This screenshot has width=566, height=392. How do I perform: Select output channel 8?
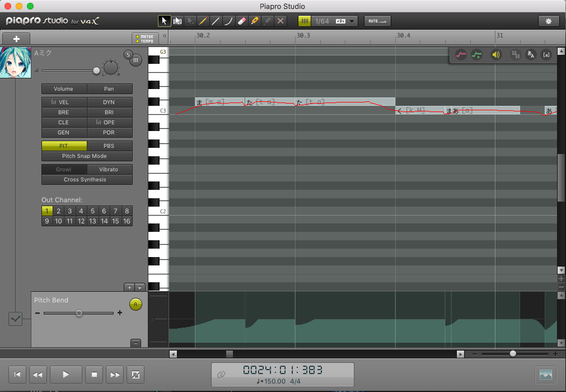[x=127, y=211]
